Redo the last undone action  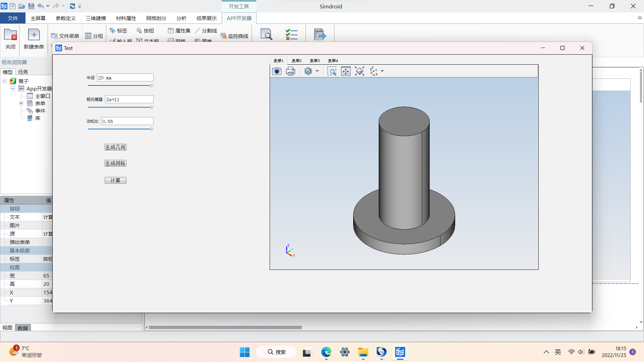click(x=56, y=6)
